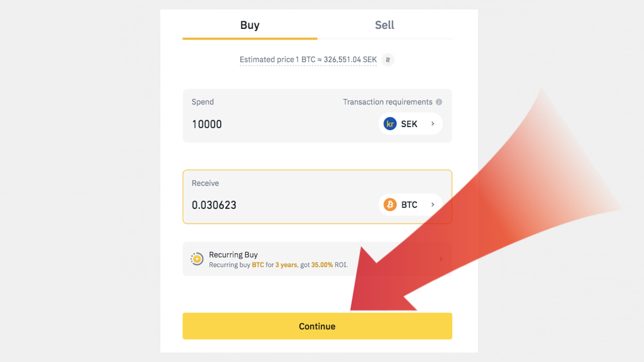The width and height of the screenshot is (644, 362).
Task: Switch to the Sell tab
Action: [384, 25]
